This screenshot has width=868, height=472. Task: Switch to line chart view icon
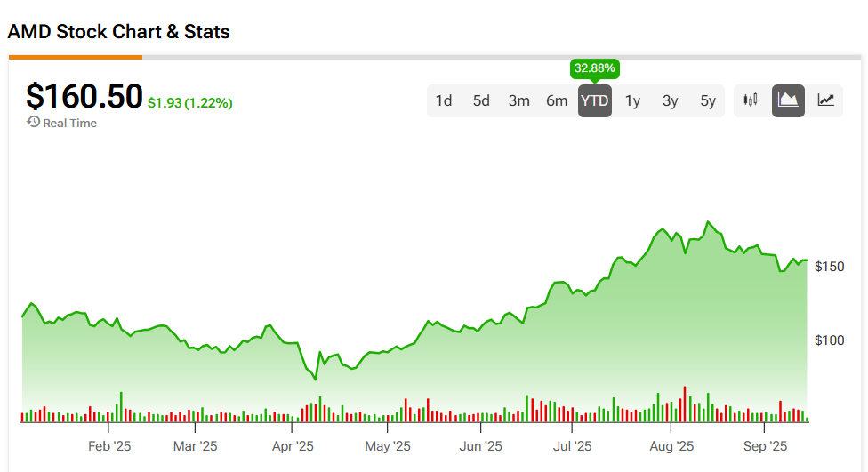pyautogui.click(x=826, y=100)
